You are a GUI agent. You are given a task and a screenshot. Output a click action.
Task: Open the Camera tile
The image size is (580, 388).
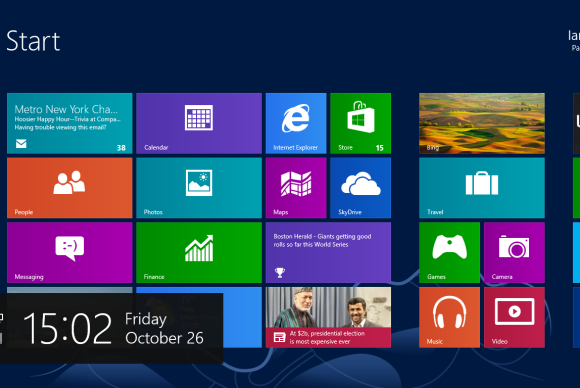pos(514,253)
